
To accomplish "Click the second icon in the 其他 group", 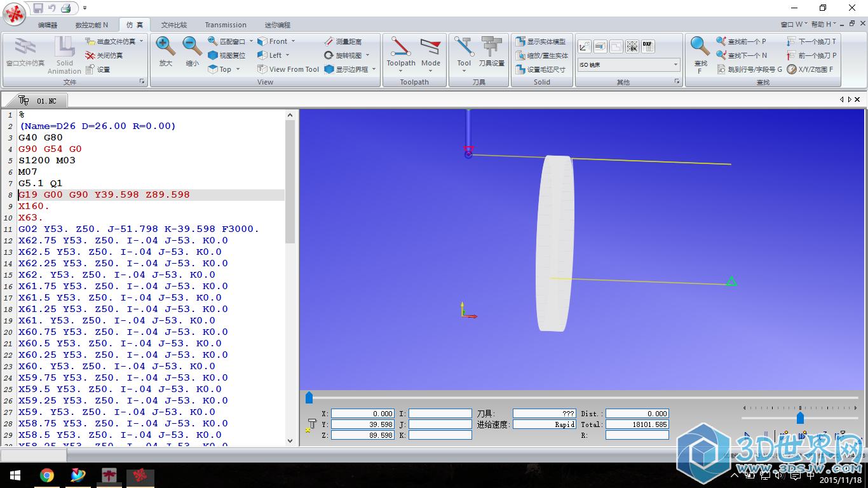I will [600, 46].
